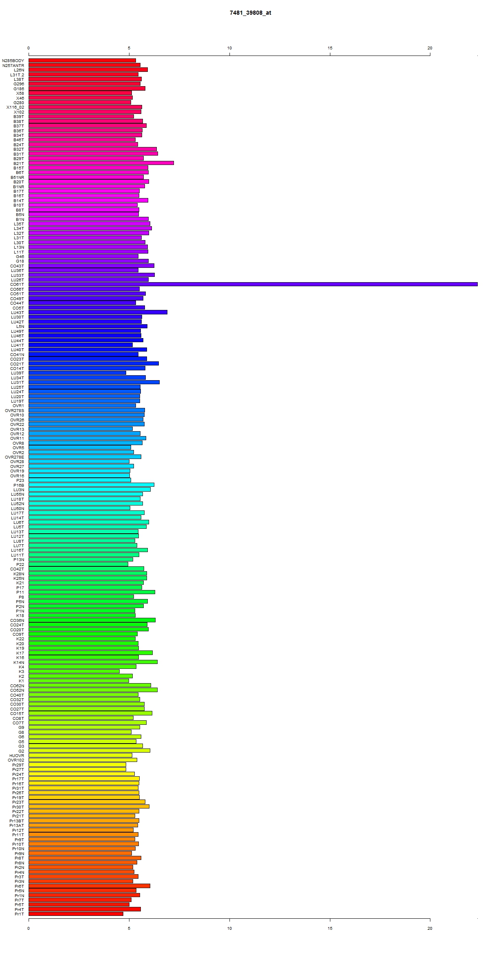Click the LU55N sample label
This screenshot has height=980, width=490.
pos(18,494)
